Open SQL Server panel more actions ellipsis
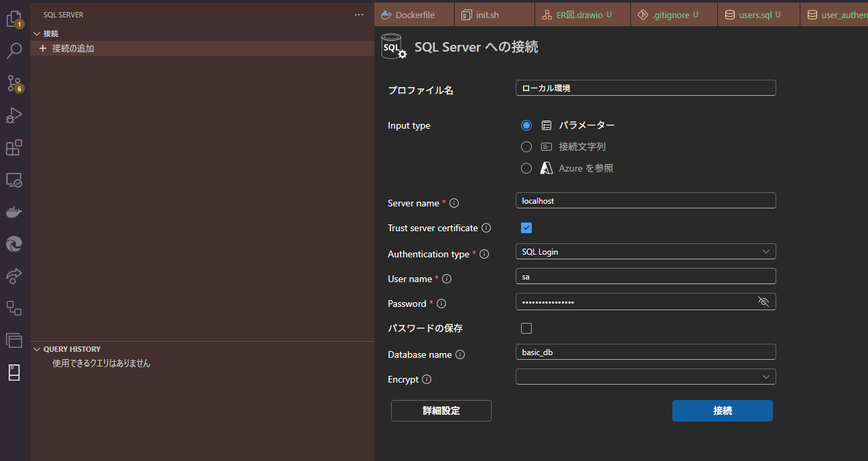This screenshot has width=868, height=461. 359,15
